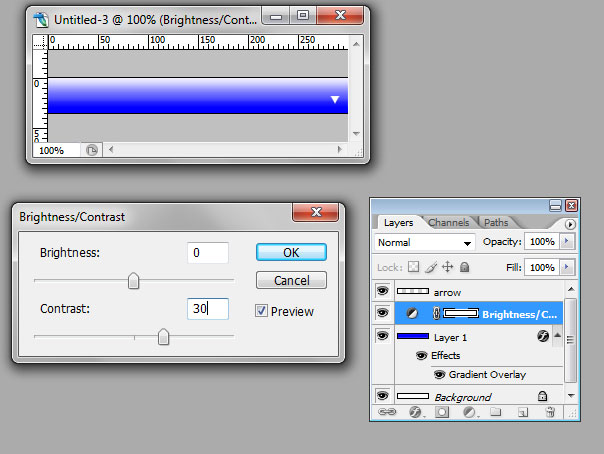Click the Contrast value field showing 30
The width and height of the screenshot is (604, 454).
coord(208,308)
